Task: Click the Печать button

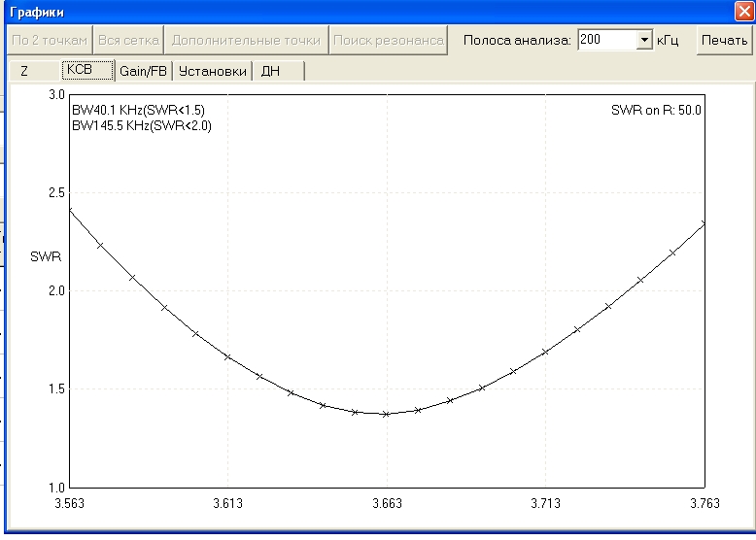Action: pyautogui.click(x=724, y=40)
